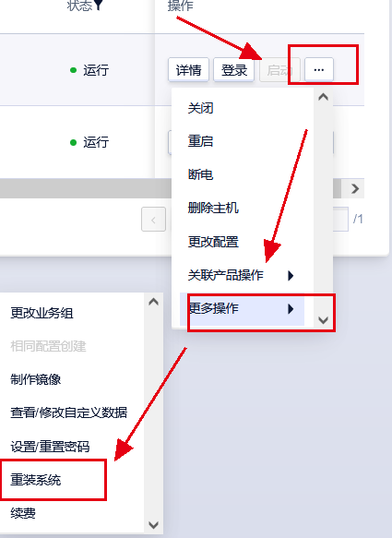
Task: Click the horizontal scrollbar right arrow
Action: point(355,188)
